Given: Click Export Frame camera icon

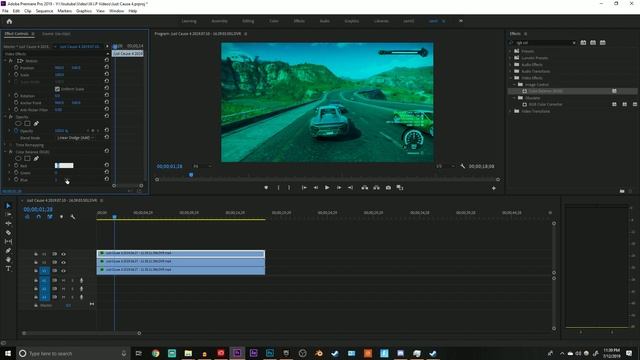Looking at the screenshot, I should (x=388, y=188).
